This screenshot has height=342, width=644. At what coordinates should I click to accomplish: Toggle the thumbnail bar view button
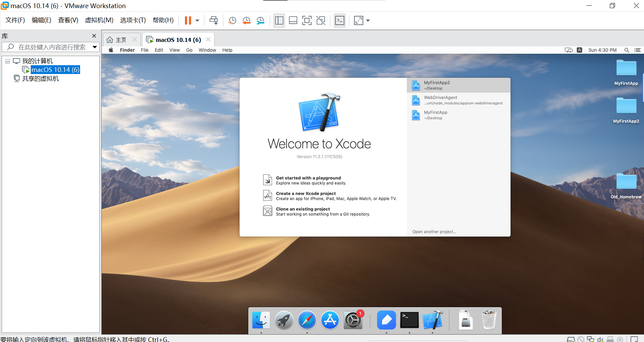[293, 21]
